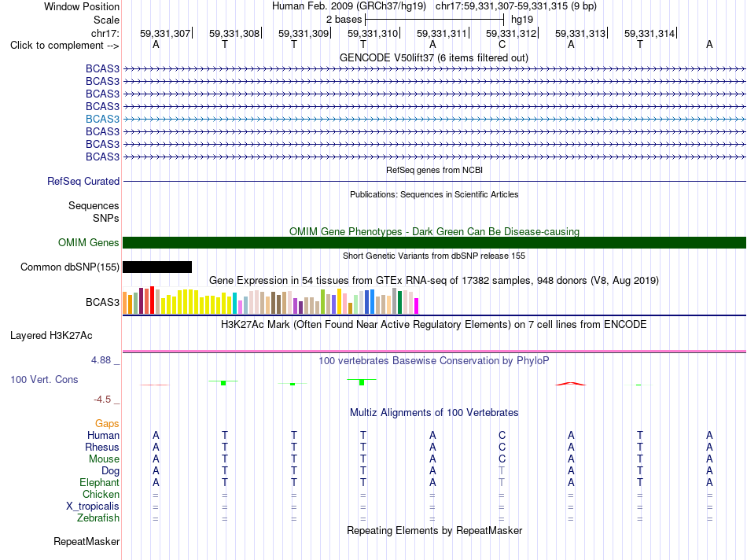Click the dark green OMIM Genes bar
747x560 pixels.
(434, 242)
